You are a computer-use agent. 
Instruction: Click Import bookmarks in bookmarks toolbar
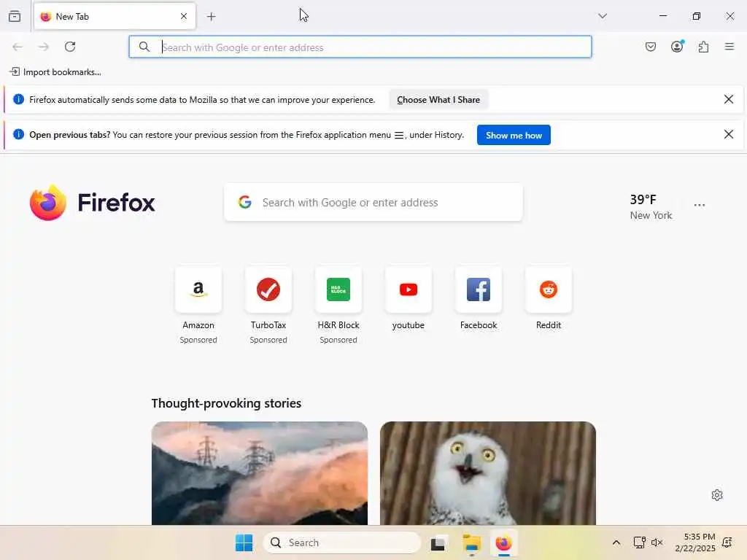(x=55, y=72)
